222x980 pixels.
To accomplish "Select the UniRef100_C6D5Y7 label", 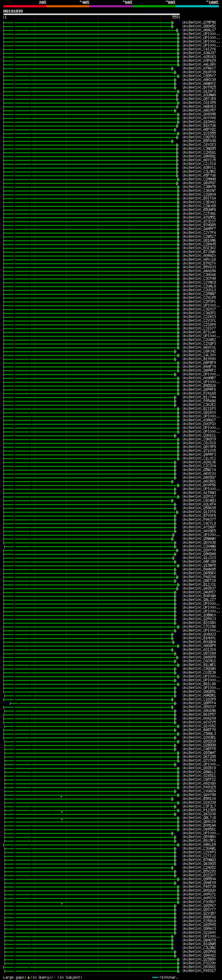I will [199, 76].
